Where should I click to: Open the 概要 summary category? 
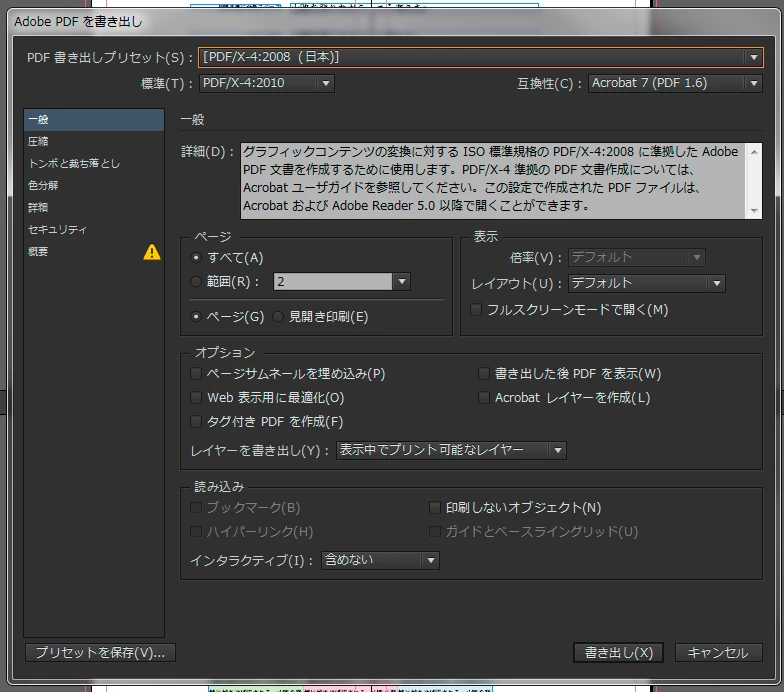pyautogui.click(x=94, y=252)
